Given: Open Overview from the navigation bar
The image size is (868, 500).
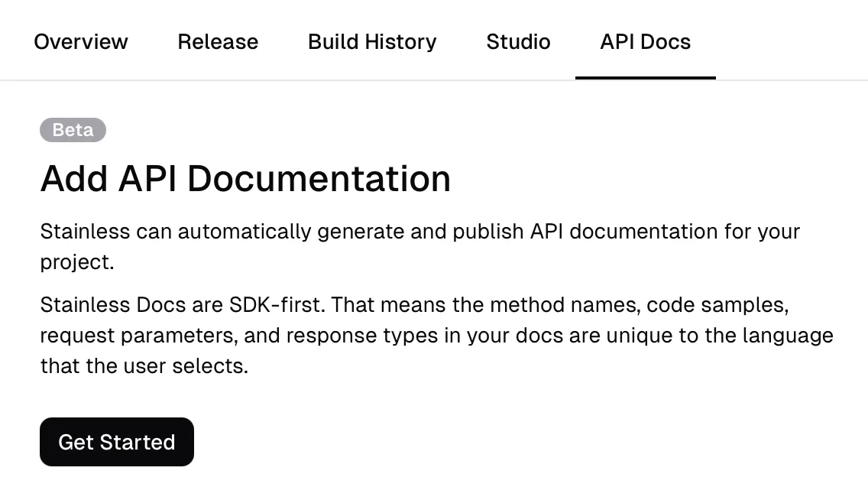Looking at the screenshot, I should pyautogui.click(x=80, y=42).
